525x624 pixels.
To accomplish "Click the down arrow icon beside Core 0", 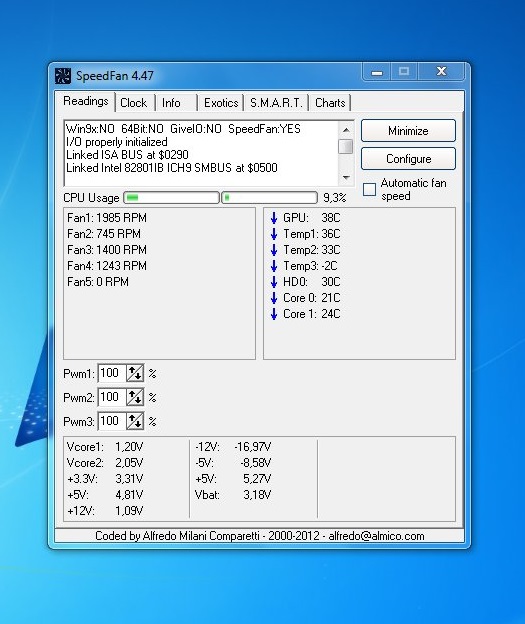I will coord(274,298).
